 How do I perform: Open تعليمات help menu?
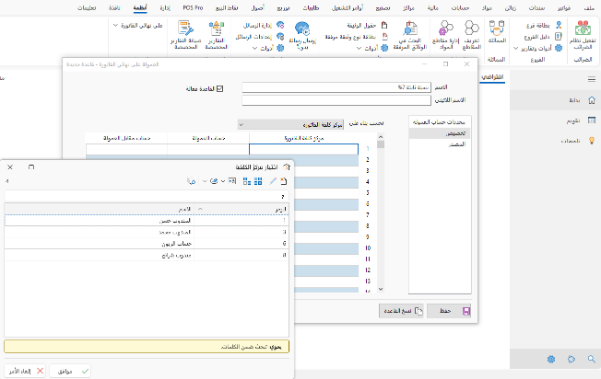point(87,8)
